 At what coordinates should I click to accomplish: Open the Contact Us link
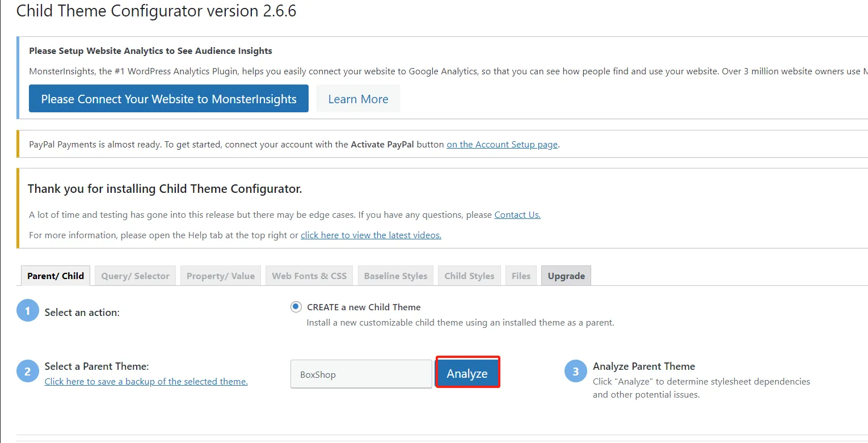[517, 214]
